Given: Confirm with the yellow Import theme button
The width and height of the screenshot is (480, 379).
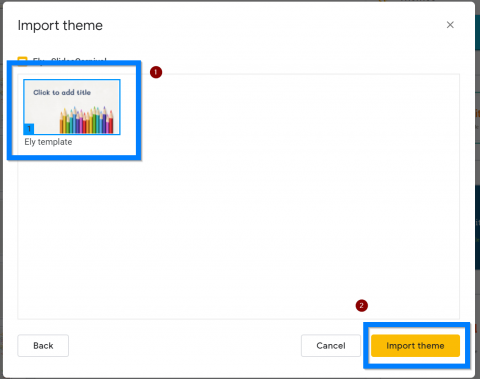Looking at the screenshot, I should pyautogui.click(x=415, y=346).
